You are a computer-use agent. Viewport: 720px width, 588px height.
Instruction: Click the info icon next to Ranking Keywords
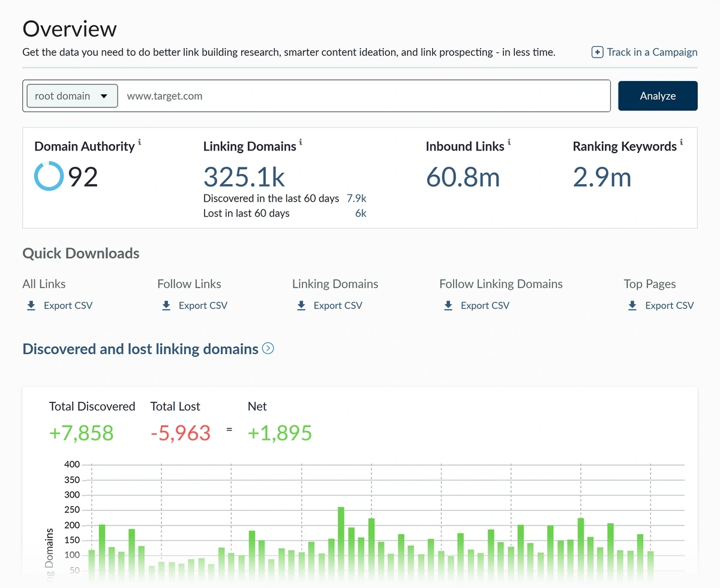[x=680, y=142]
